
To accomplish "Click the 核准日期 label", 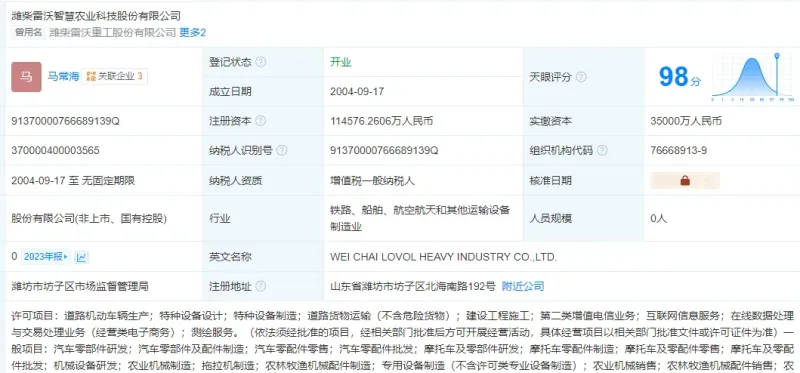I will coord(551,181).
